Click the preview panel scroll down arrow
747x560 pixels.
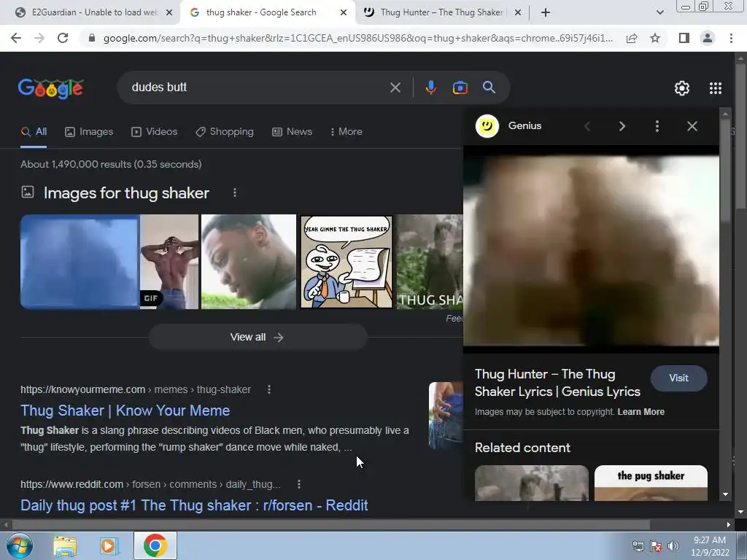coord(725,494)
